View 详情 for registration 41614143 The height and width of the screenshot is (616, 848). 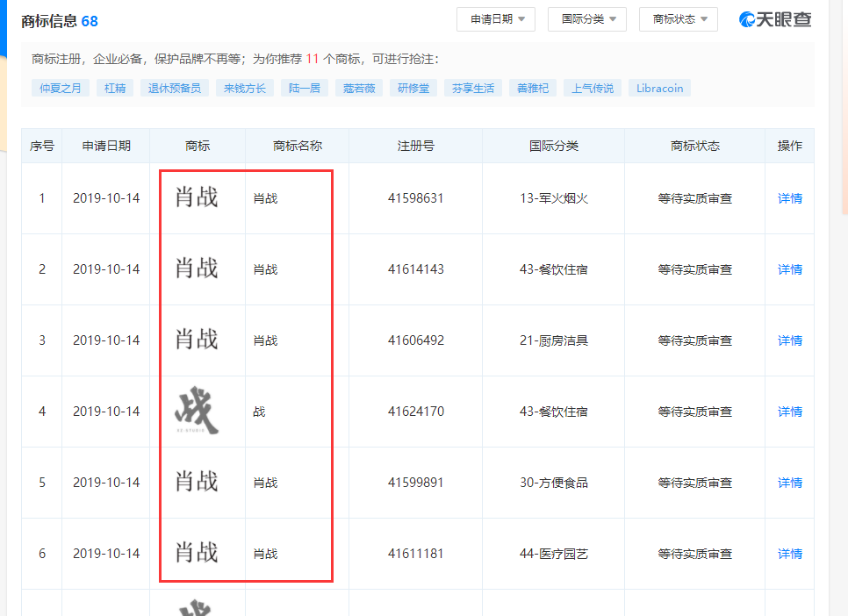click(x=789, y=269)
